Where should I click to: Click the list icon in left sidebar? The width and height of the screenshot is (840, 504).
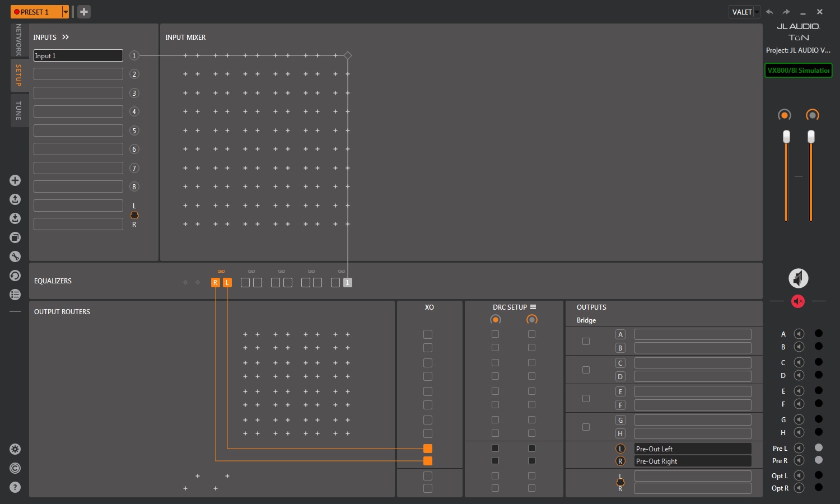click(15, 295)
